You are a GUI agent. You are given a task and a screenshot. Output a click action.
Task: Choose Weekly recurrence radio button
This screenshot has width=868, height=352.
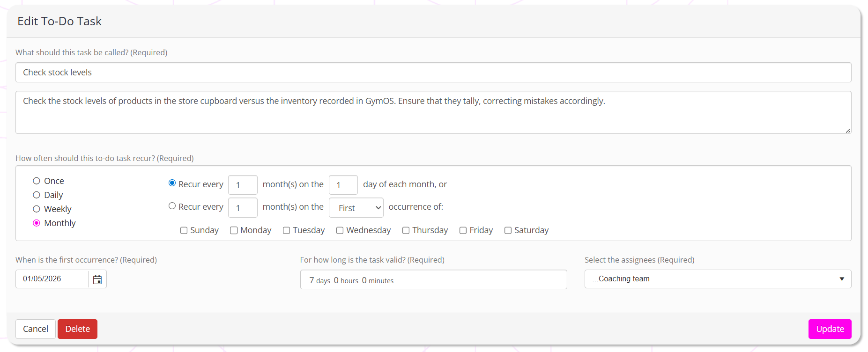click(37, 209)
